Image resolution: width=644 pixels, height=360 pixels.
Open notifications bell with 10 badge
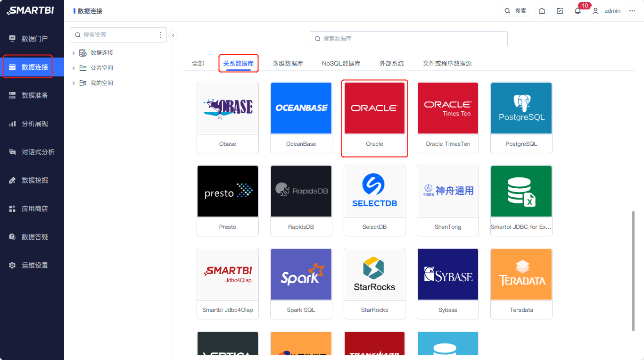(578, 11)
